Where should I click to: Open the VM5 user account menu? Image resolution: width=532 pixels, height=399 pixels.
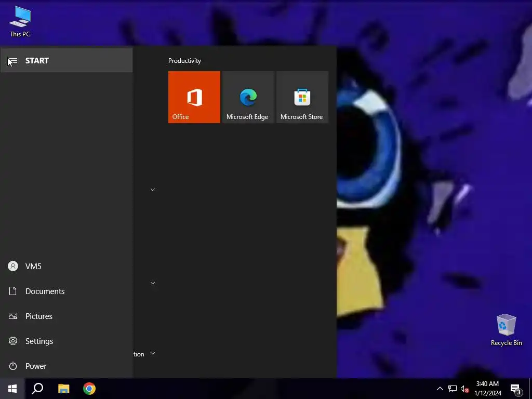pyautogui.click(x=66, y=267)
